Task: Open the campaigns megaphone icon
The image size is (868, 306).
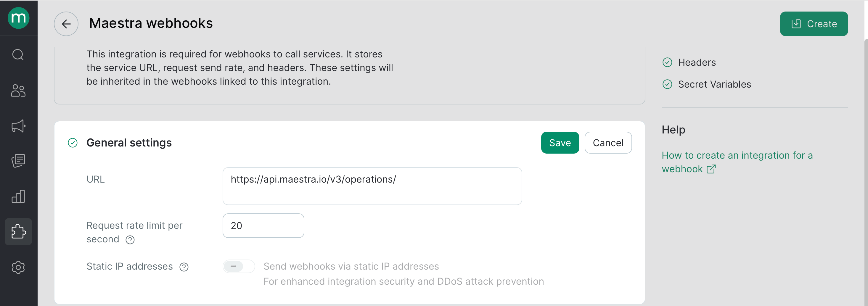Action: pyautogui.click(x=18, y=126)
